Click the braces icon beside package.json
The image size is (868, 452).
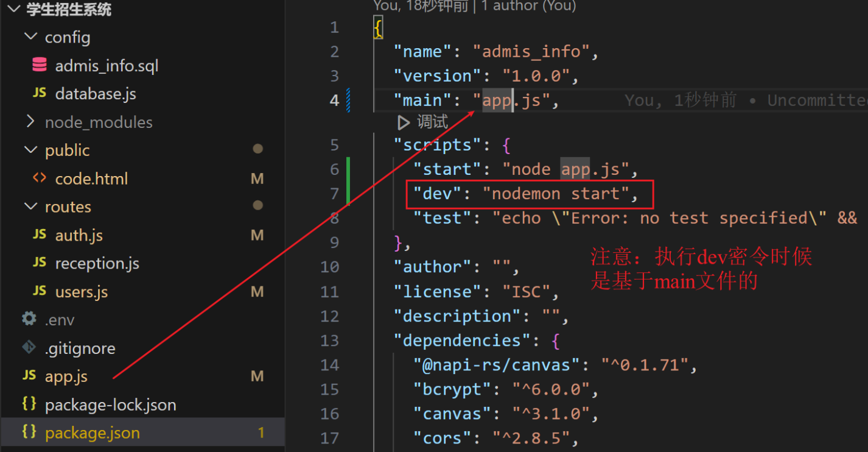coord(29,432)
